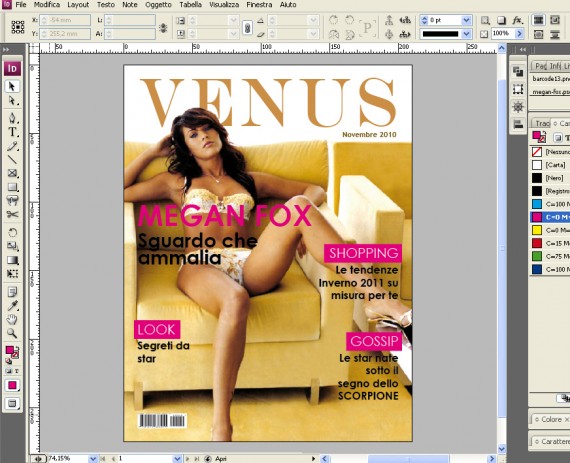Click the InDesign logo in the toolbox
This screenshot has width=570, height=463.
point(12,68)
